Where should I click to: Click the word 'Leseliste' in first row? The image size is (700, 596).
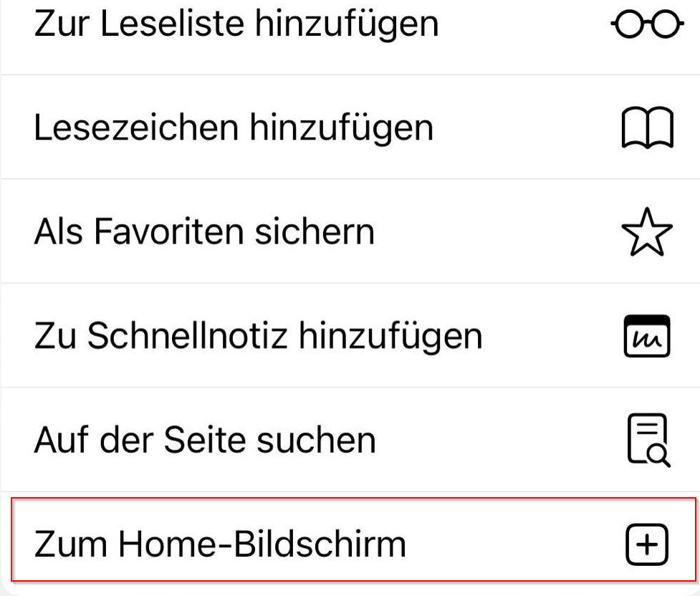tap(172, 24)
